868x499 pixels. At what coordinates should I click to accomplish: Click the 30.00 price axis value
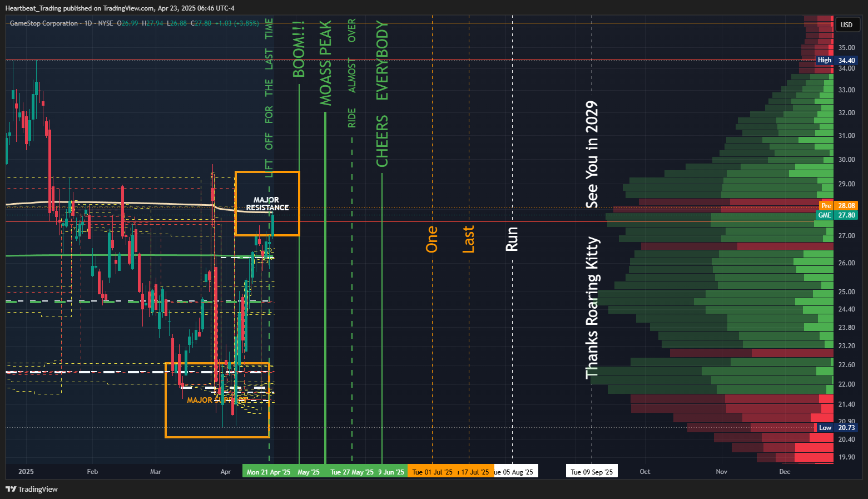point(846,159)
